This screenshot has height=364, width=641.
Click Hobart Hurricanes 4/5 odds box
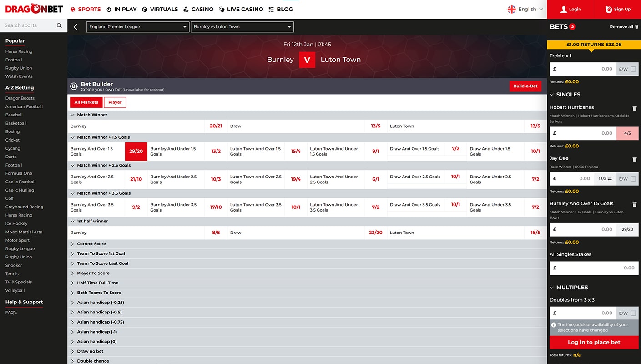627,133
